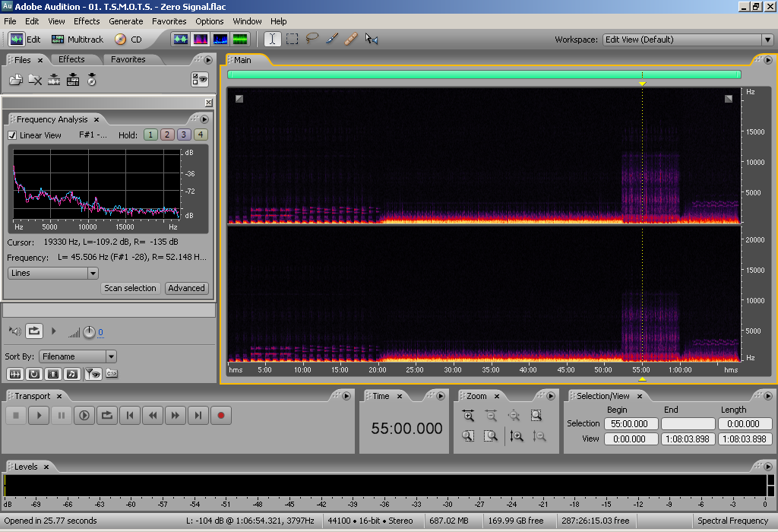778x532 pixels.
Task: Open the Effects menu
Action: coord(87,21)
